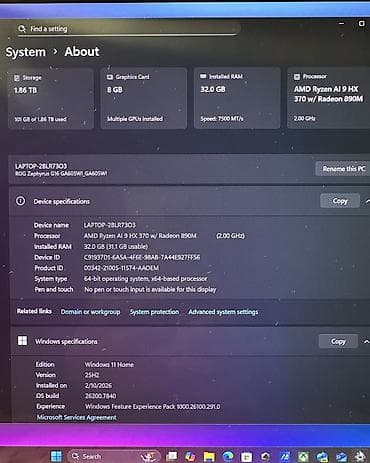Minimize the Settings window
The image size is (370, 463).
[341, 23]
